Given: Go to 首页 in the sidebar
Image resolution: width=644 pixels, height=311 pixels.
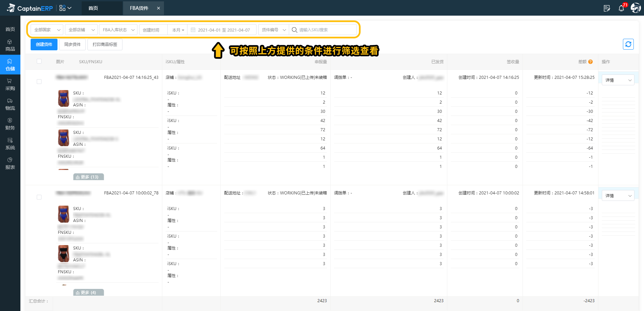Looking at the screenshot, I should pyautogui.click(x=10, y=29).
